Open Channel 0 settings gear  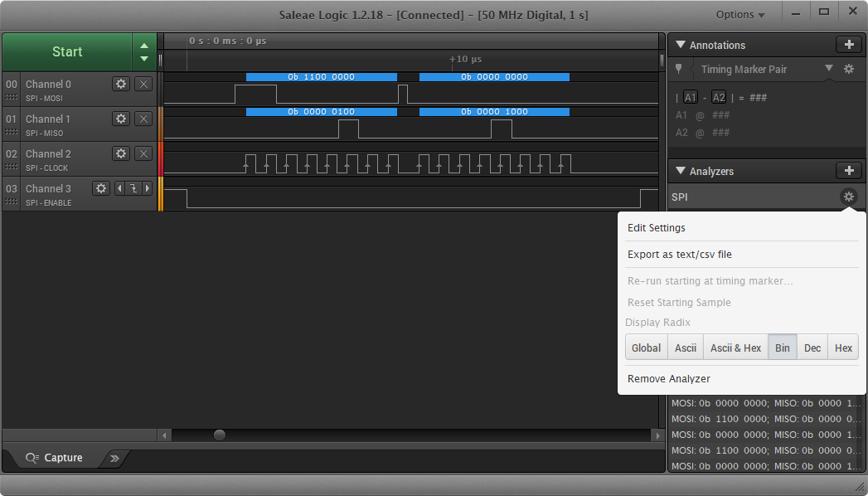coord(121,84)
